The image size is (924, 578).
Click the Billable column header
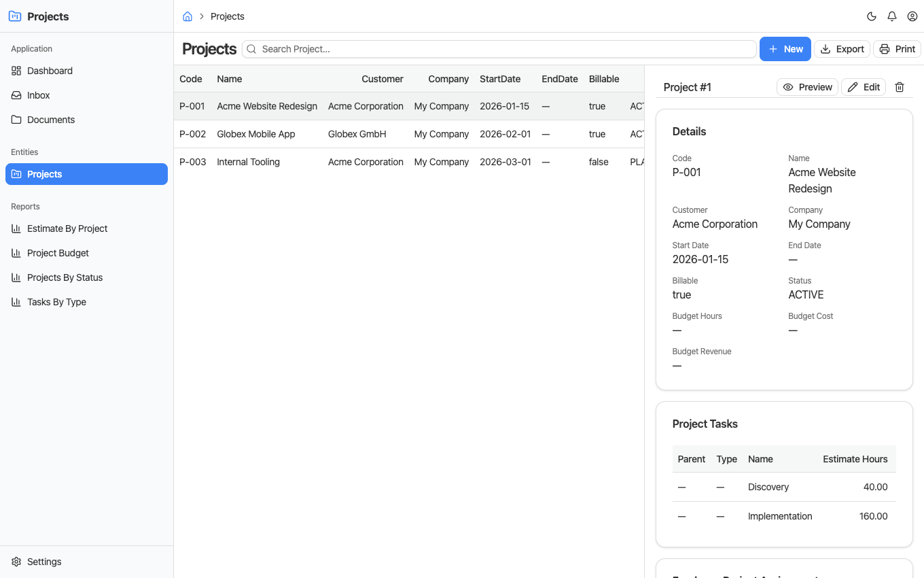pos(604,79)
